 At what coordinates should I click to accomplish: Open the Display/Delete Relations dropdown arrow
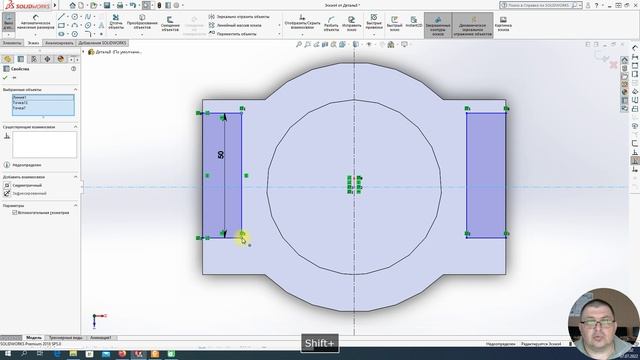(302, 34)
